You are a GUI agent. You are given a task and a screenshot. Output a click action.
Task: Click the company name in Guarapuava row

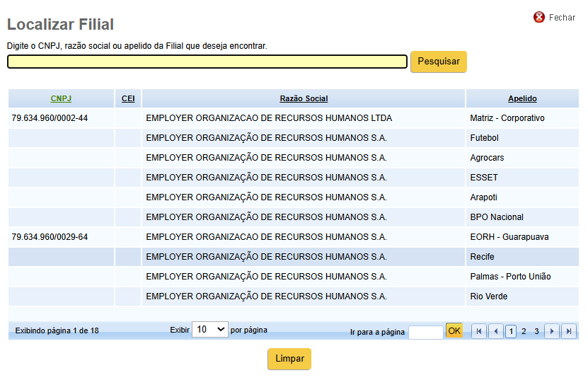pyautogui.click(x=266, y=237)
